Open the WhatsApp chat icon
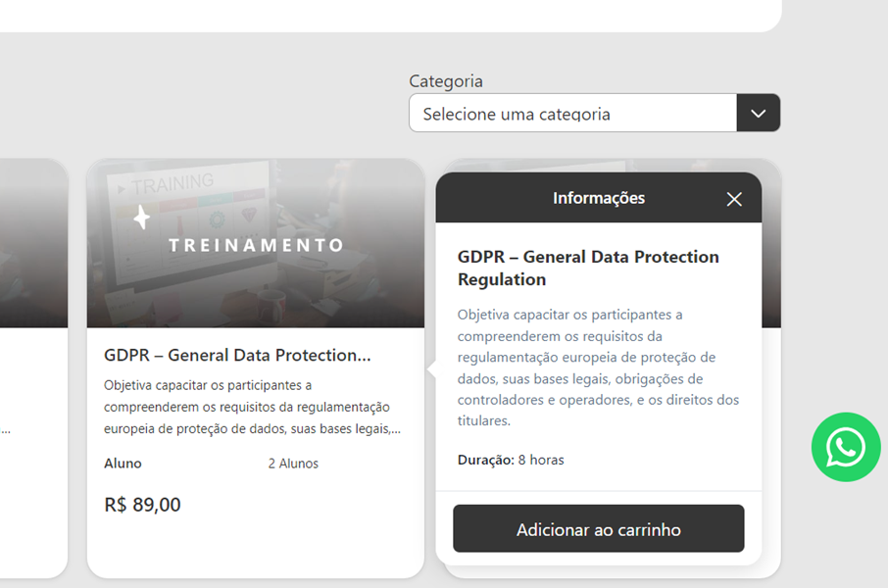The width and height of the screenshot is (888, 588). tap(846, 448)
